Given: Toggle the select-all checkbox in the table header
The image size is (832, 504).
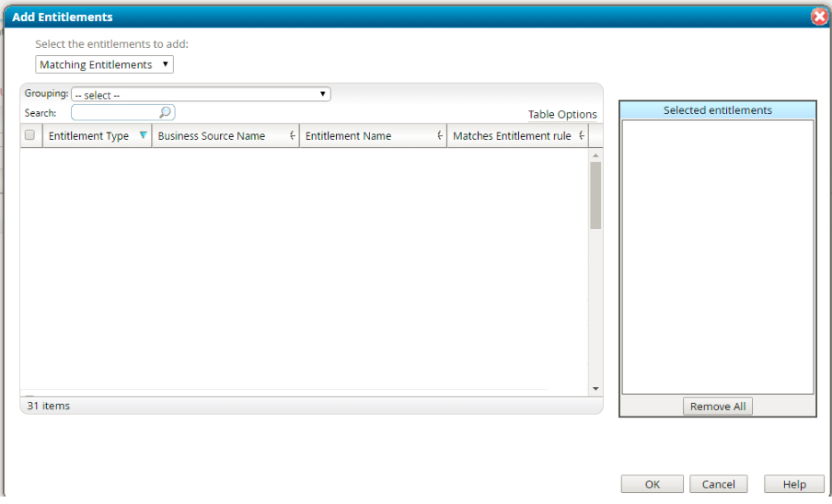Looking at the screenshot, I should coord(29,136).
